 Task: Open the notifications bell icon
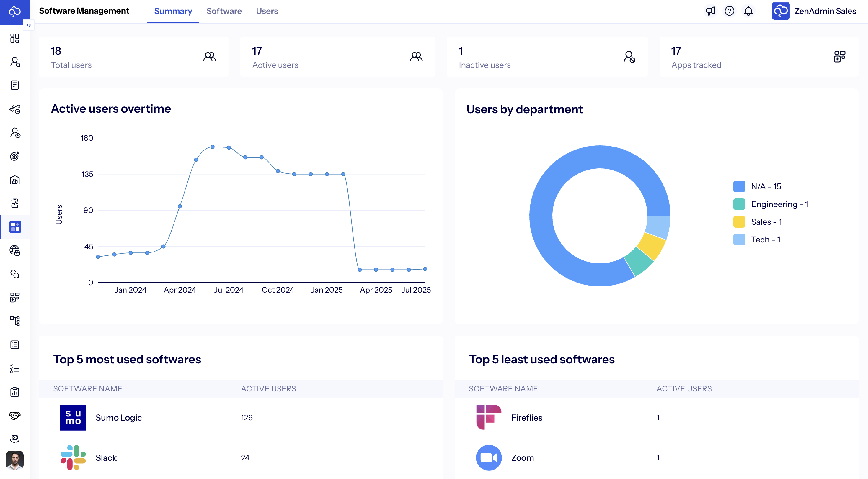[748, 11]
